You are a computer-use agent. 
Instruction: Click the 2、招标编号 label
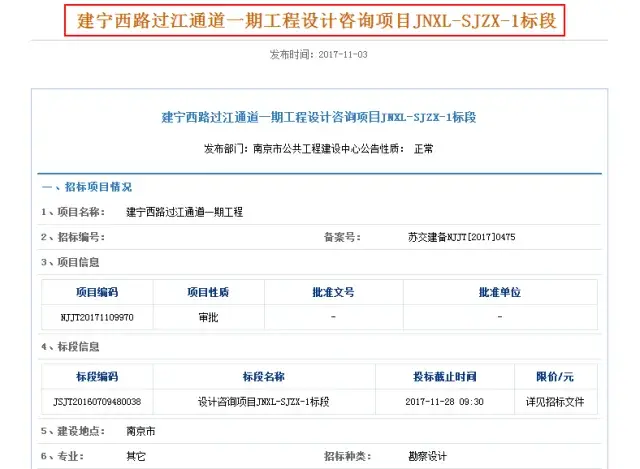[73, 237]
